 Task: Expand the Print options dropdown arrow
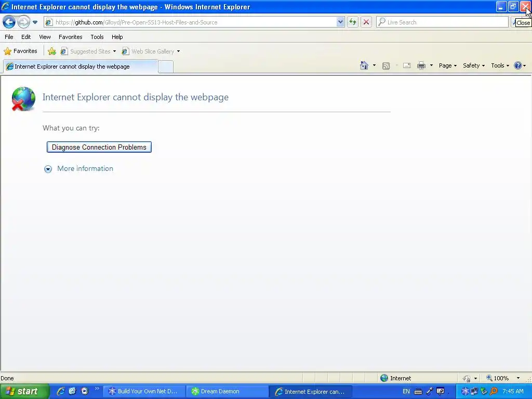coord(432,65)
